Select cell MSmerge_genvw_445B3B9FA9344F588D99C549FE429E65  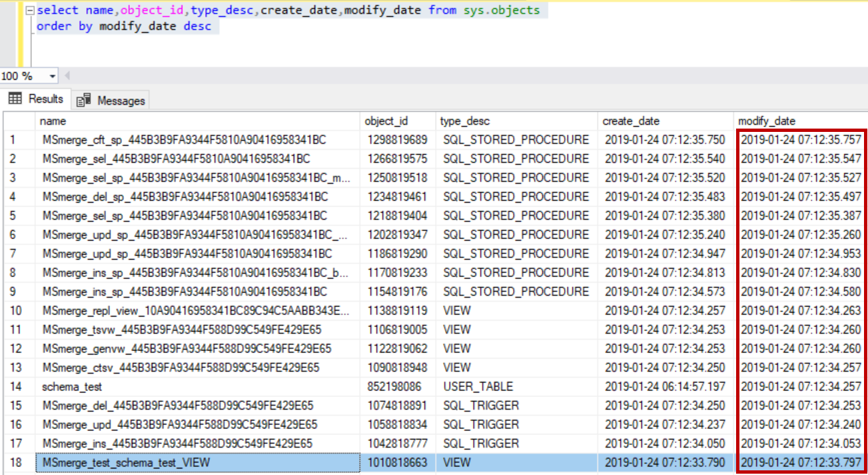coord(198,348)
